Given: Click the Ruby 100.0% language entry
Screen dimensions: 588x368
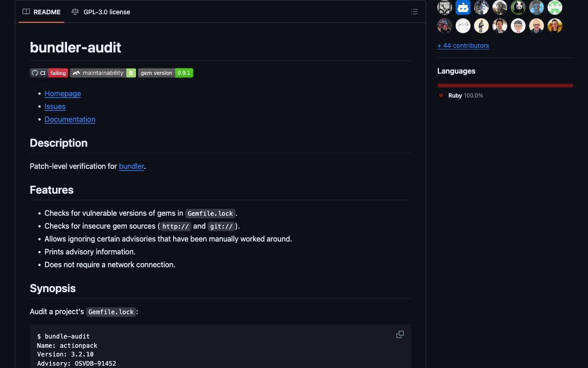Looking at the screenshot, I should pyautogui.click(x=461, y=95).
